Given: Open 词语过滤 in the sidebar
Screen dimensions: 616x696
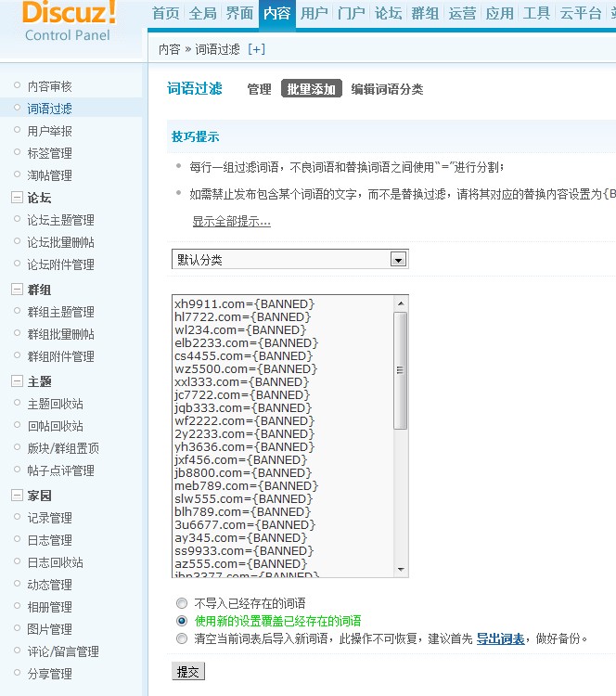Looking at the screenshot, I should click(50, 109).
